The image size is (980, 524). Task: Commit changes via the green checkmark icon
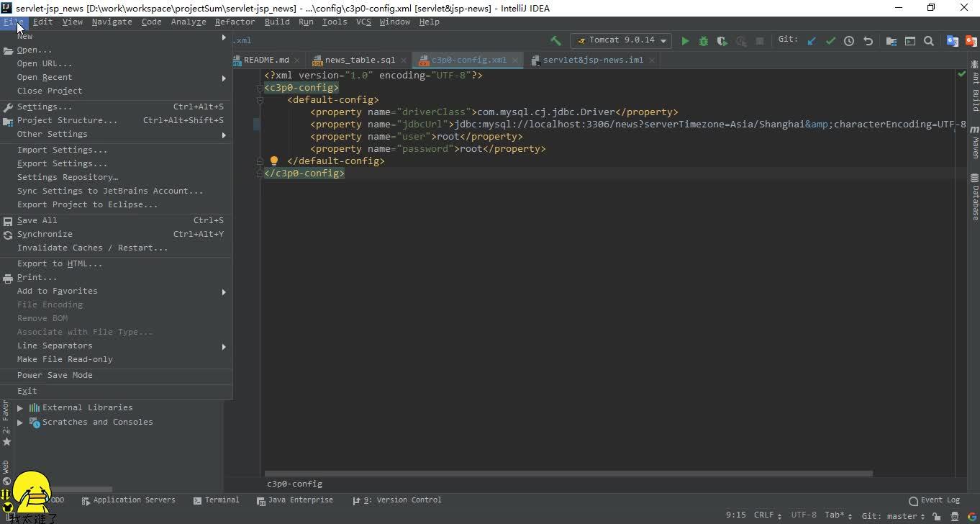830,40
